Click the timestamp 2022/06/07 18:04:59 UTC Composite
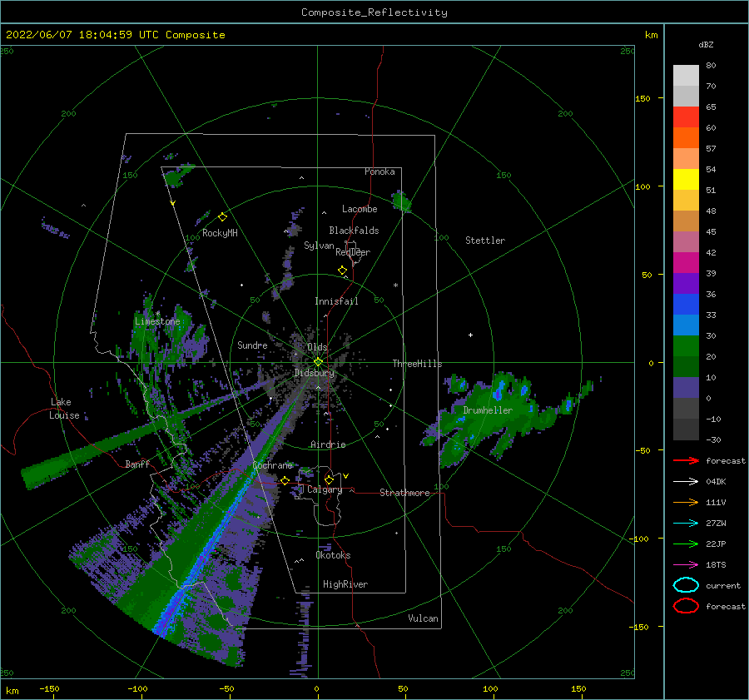Image resolution: width=749 pixels, height=700 pixels. [115, 35]
